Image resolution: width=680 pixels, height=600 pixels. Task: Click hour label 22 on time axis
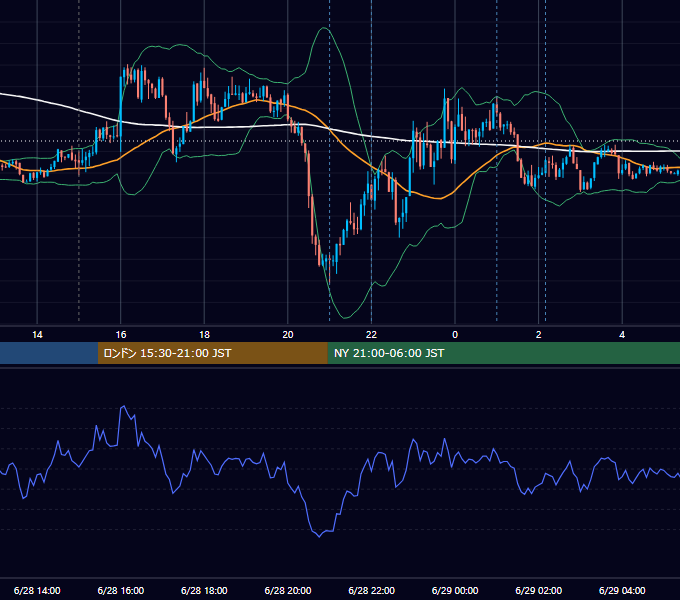[371, 335]
